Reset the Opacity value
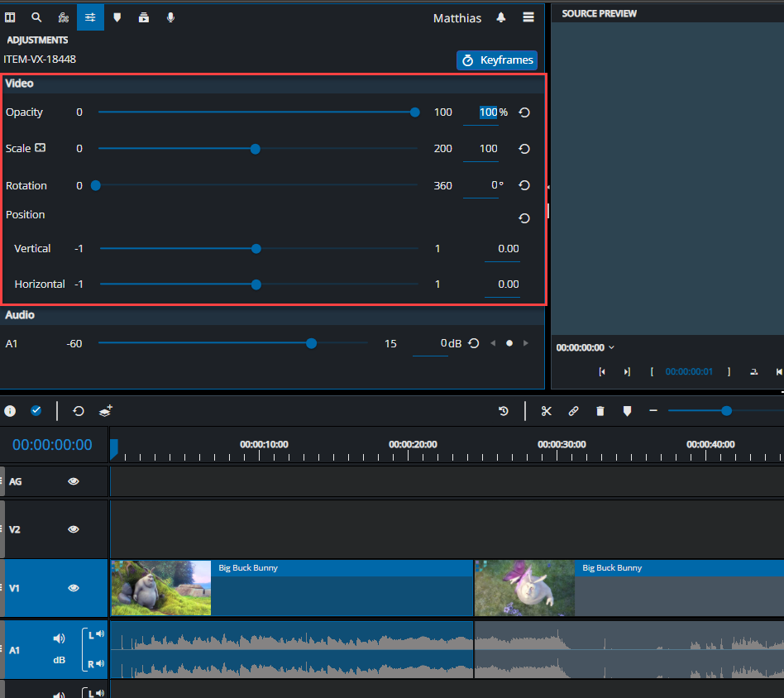 (523, 112)
